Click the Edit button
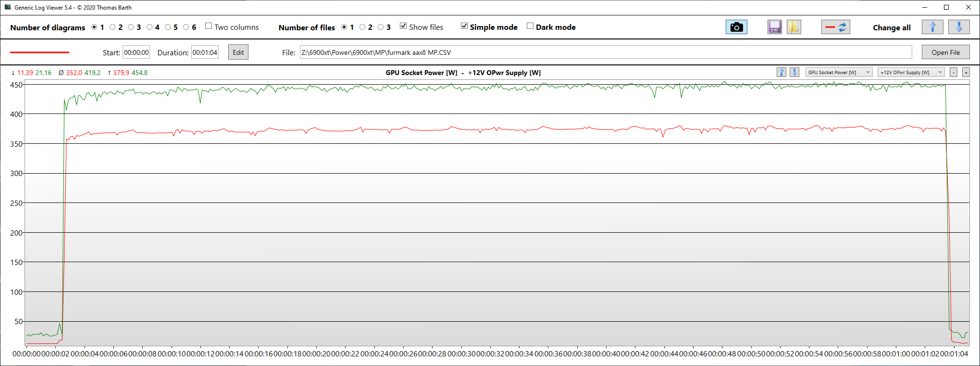This screenshot has height=366, width=980. click(238, 52)
